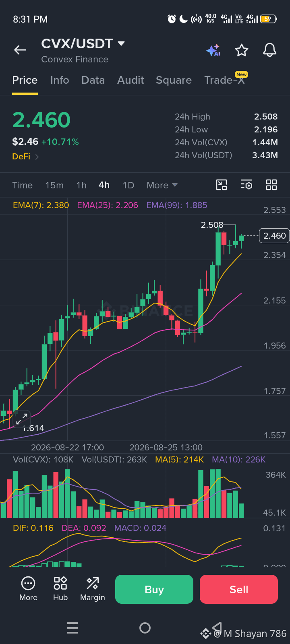Tap the Vol(CVX): 108K label
Viewport: 290px width, 644px height.
[43, 460]
